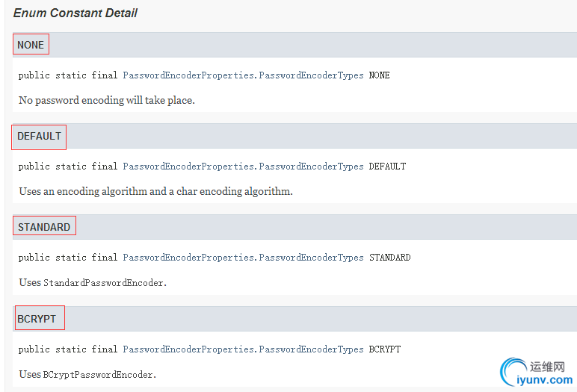The height and width of the screenshot is (392, 577).
Task: Select the NONE constant heading
Action: [x=31, y=45]
